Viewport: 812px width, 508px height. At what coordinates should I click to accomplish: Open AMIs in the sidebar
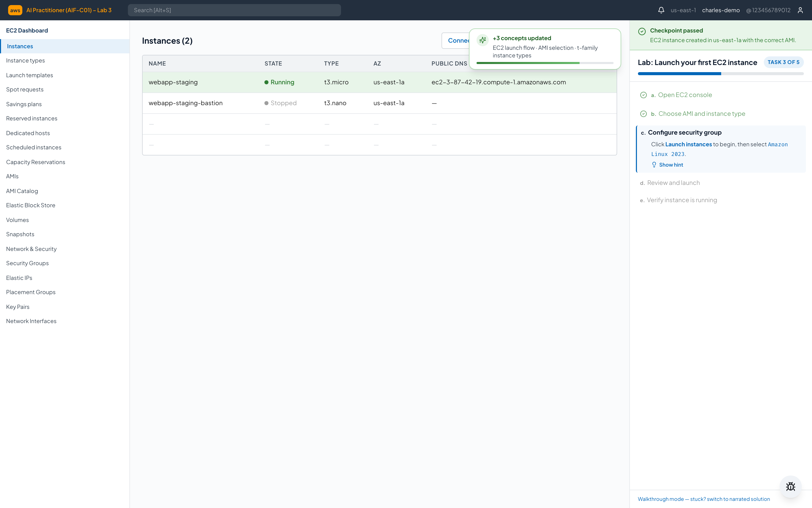[x=12, y=176]
